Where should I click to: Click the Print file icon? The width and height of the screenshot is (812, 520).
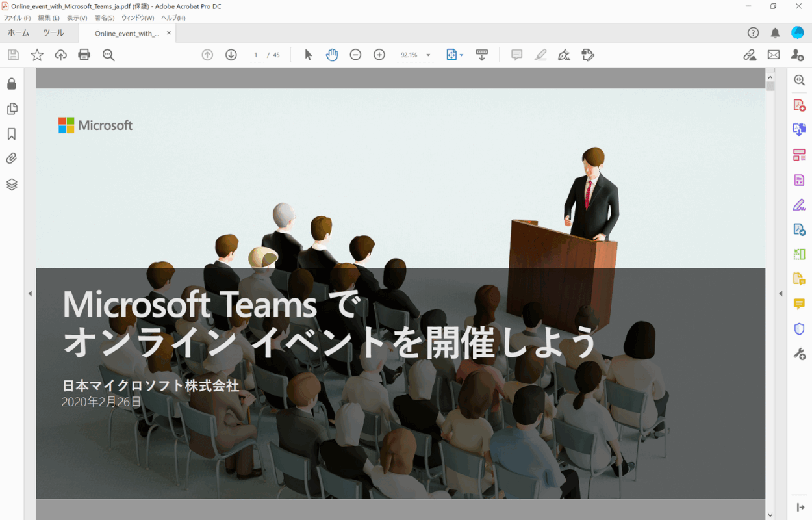pos(84,55)
